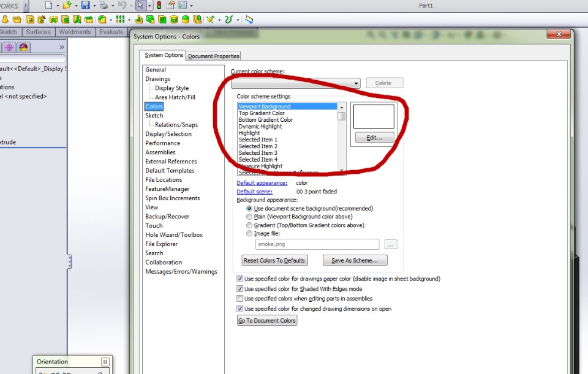Image resolution: width=588 pixels, height=374 pixels.
Task: Enable Use document scene background option
Action: pos(249,208)
